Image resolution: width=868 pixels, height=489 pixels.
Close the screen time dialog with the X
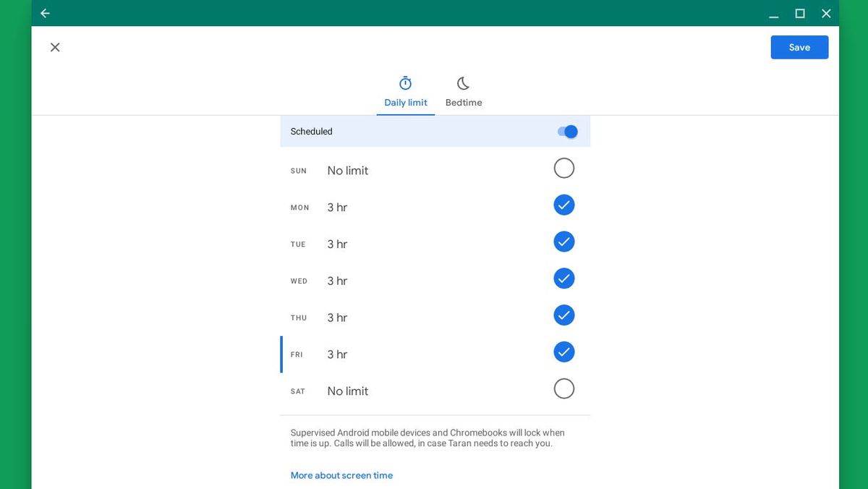55,47
